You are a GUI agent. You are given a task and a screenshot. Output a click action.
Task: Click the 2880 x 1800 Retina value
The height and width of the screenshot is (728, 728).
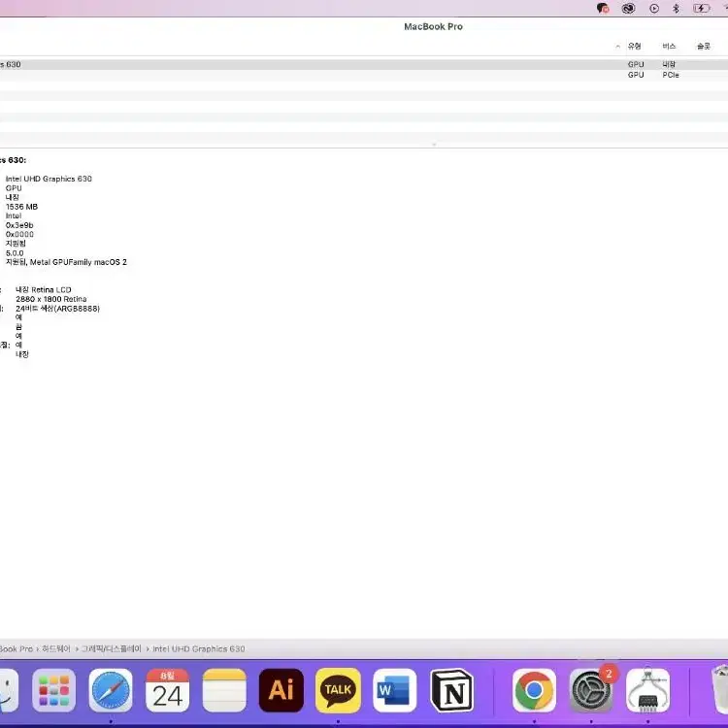coord(51,299)
